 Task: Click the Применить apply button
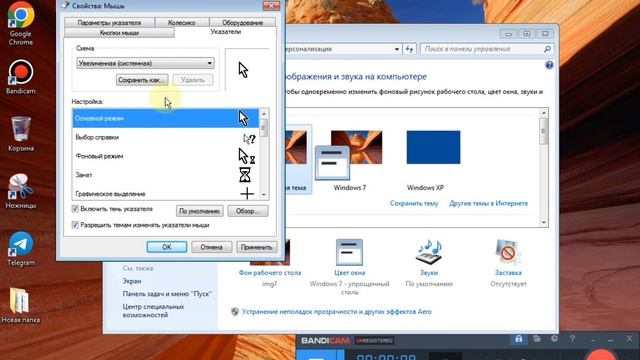coord(256,247)
